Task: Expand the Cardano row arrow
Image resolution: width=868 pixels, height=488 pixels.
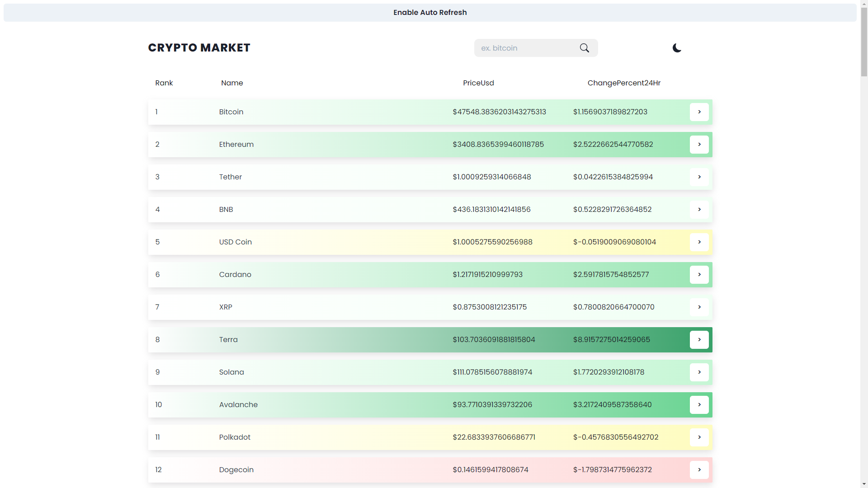Action: click(x=699, y=275)
